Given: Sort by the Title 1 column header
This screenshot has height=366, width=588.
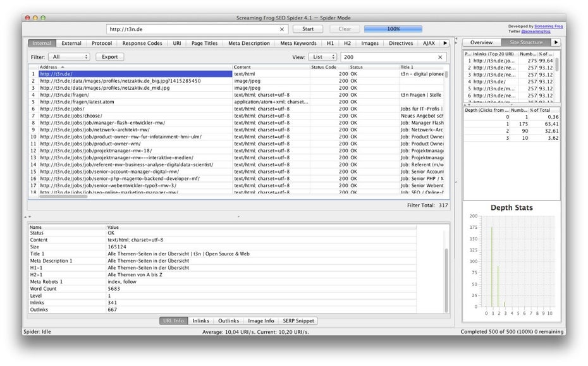Looking at the screenshot, I should point(422,67).
